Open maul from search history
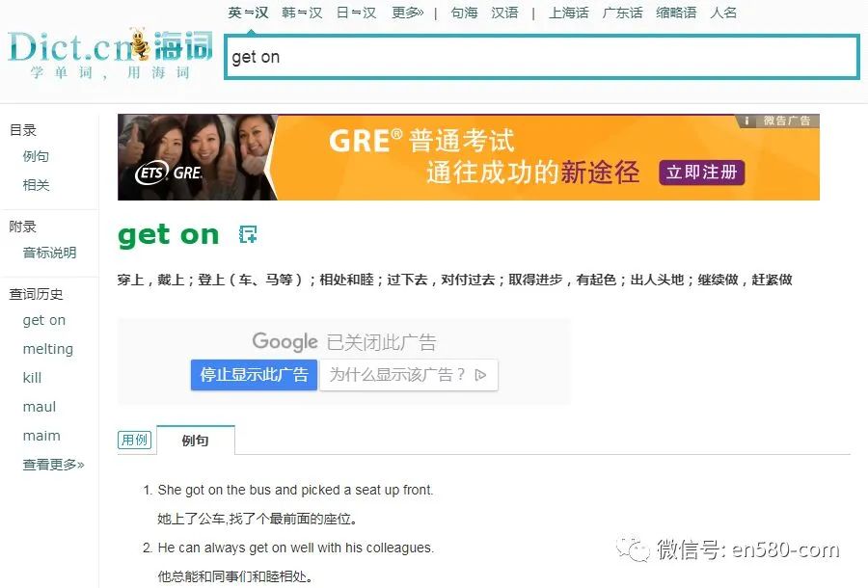The width and height of the screenshot is (868, 588). 40,407
